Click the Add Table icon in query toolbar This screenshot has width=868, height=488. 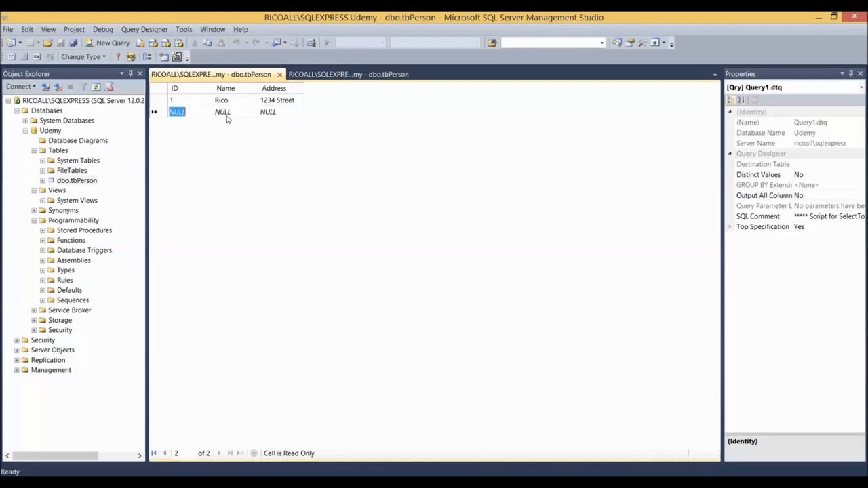[163, 57]
